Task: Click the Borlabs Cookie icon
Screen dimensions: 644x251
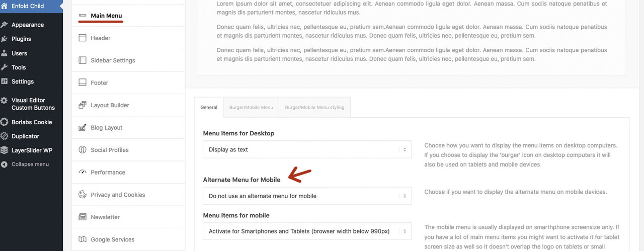Action: click(5, 122)
